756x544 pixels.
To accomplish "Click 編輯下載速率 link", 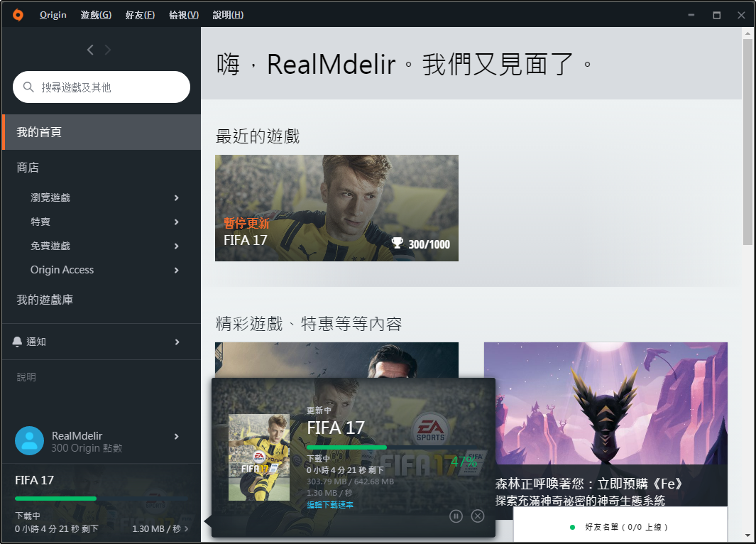I will click(x=330, y=504).
